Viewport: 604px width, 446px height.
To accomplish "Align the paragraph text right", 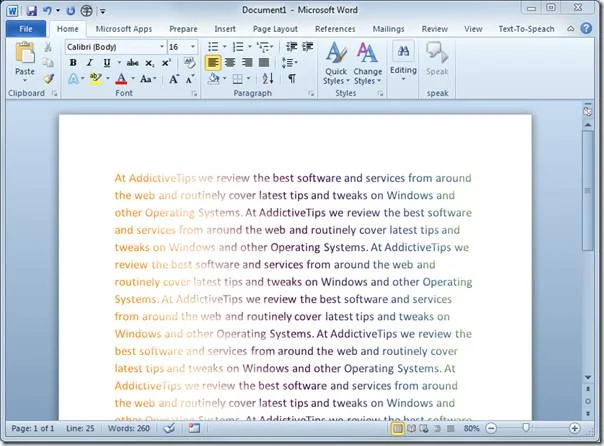I will click(x=247, y=63).
